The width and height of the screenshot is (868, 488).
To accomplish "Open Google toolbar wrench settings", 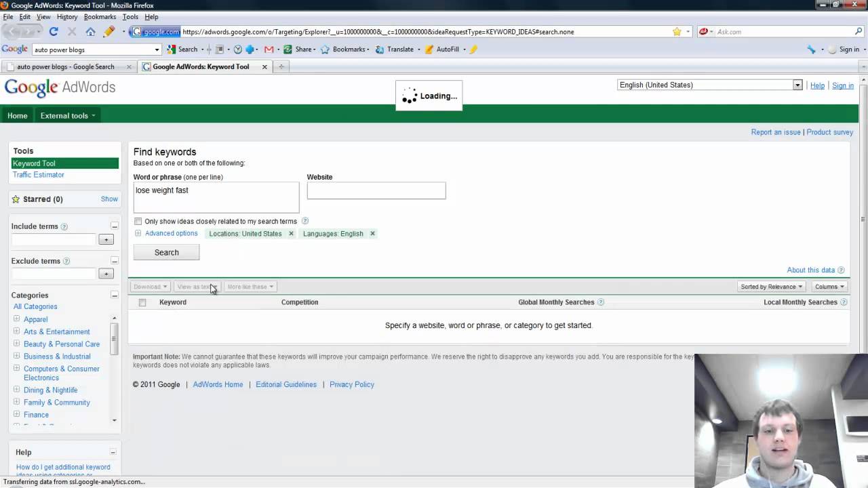I will [811, 49].
